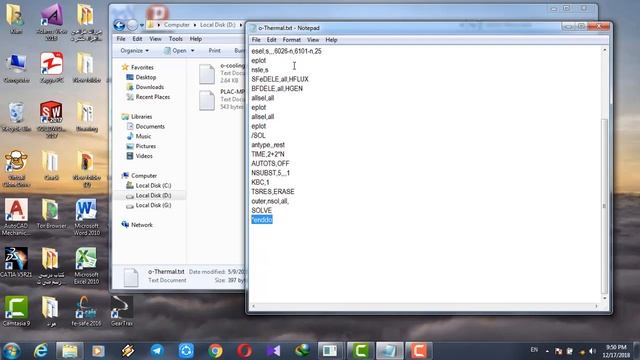The image size is (640, 360).
Task: Open Recycle Bin desktop icon
Action: [x=16, y=118]
